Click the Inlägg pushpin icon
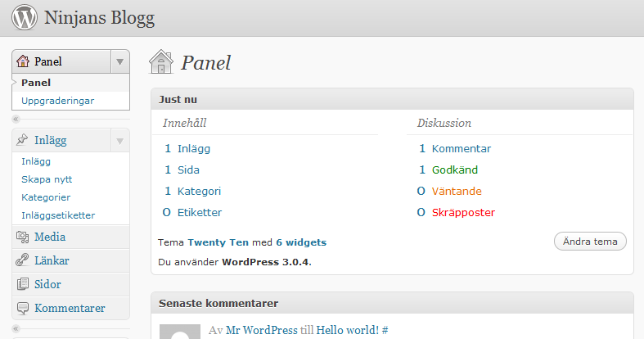The width and height of the screenshot is (644, 339). 22,140
